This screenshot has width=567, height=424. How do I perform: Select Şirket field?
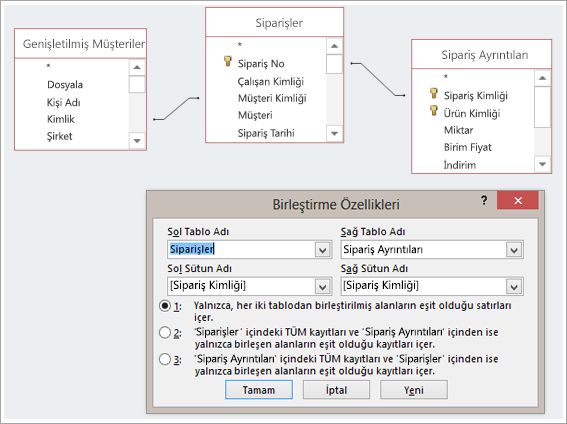click(60, 136)
